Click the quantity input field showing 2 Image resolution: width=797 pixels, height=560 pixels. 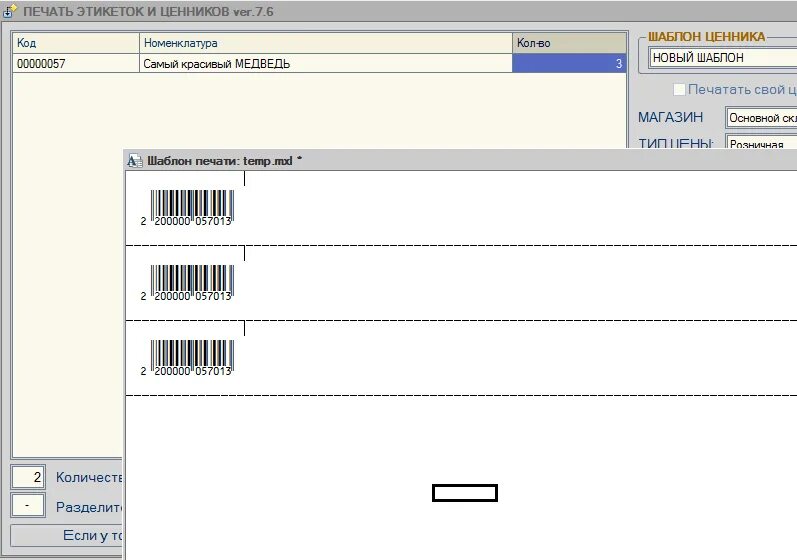click(28, 477)
